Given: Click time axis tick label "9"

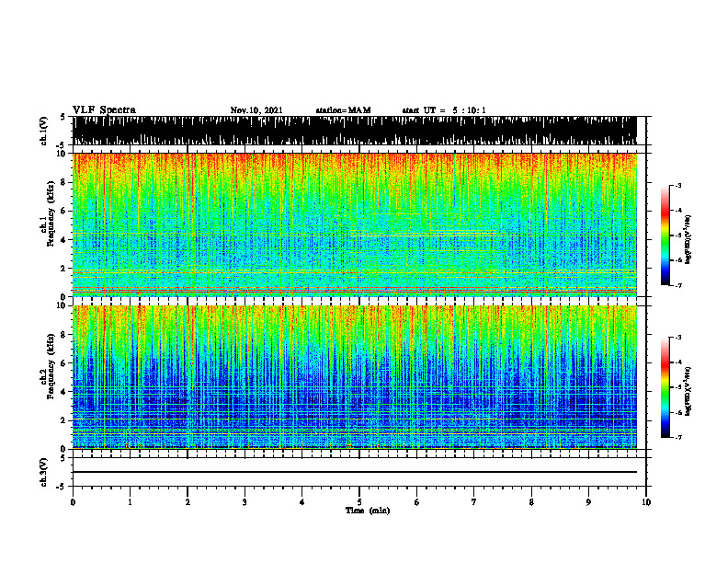Looking at the screenshot, I should click(588, 502).
